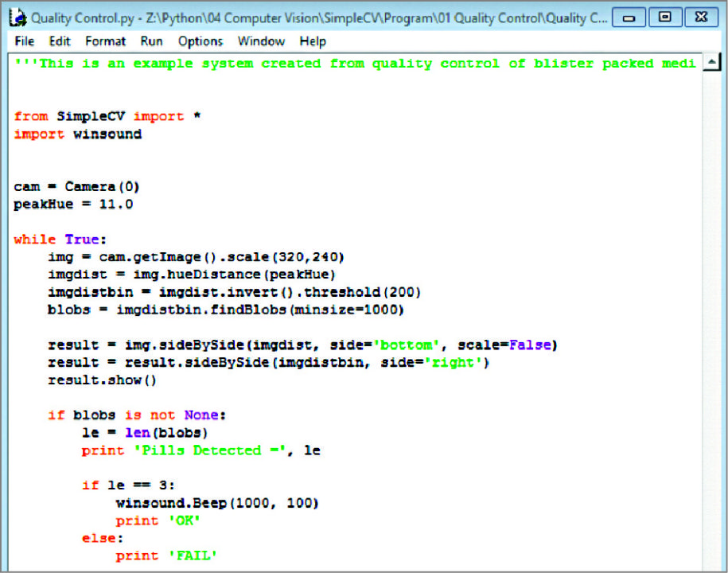The height and width of the screenshot is (573, 728).
Task: Open the Run menu
Action: (x=151, y=41)
